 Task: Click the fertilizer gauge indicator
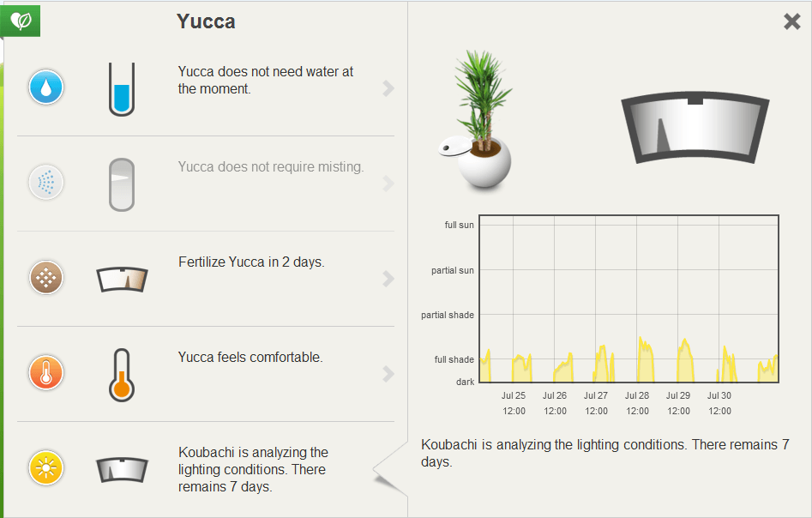pos(123,280)
